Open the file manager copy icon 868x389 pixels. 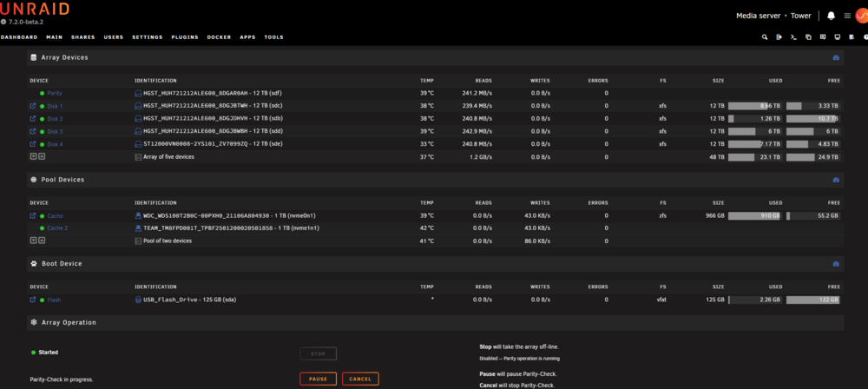808,37
